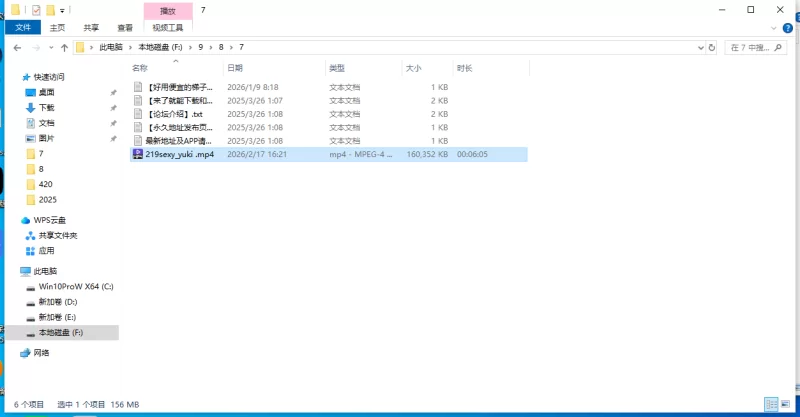Expand the chevron after 本地磁盘 (F:) breadcrumb
This screenshot has height=417, width=800.
tap(190, 47)
